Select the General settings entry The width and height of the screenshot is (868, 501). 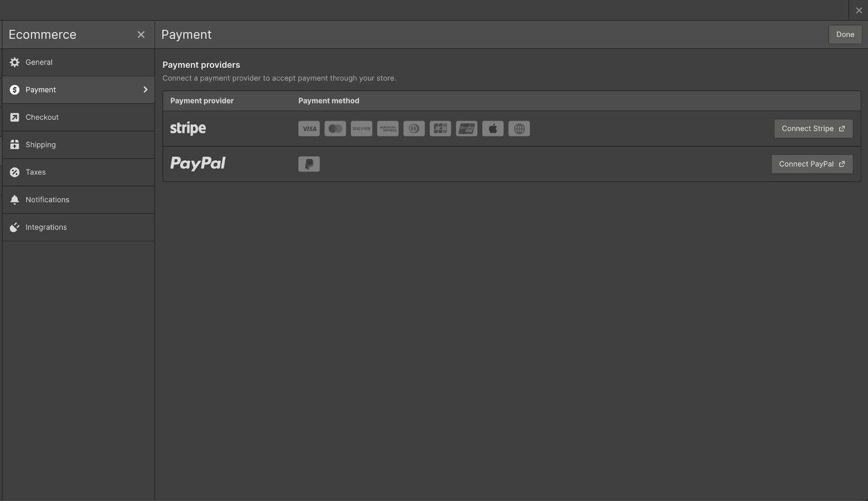(39, 62)
